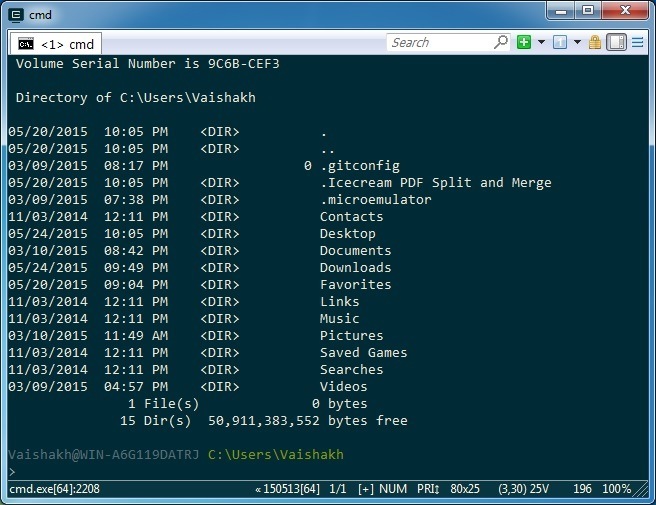
Task: Toggle the NUM lock status indicator
Action: (x=395, y=489)
